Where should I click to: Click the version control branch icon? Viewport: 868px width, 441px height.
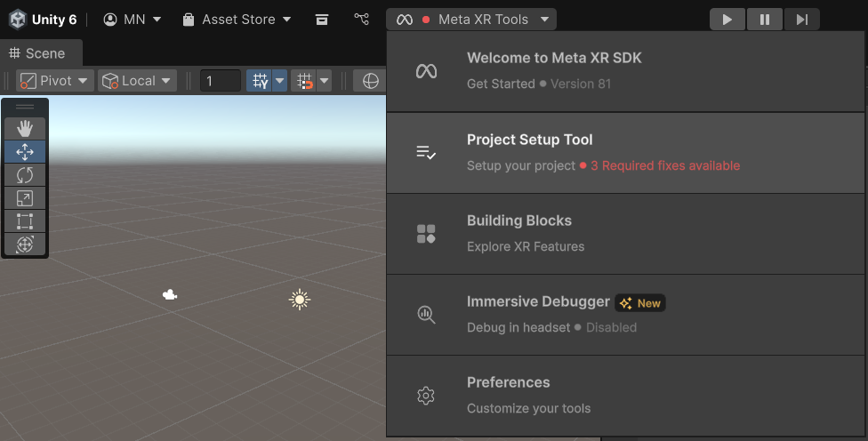[x=361, y=20]
